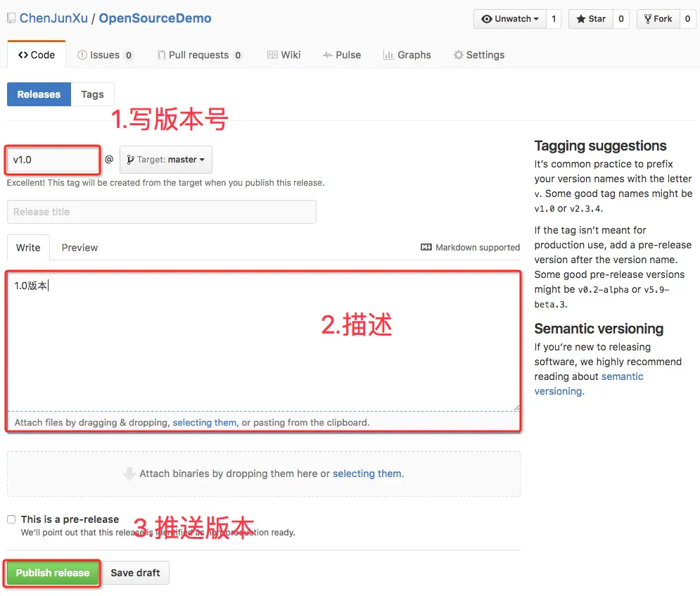Click the Pull requests icon
The height and width of the screenshot is (596, 700).
pyautogui.click(x=161, y=55)
